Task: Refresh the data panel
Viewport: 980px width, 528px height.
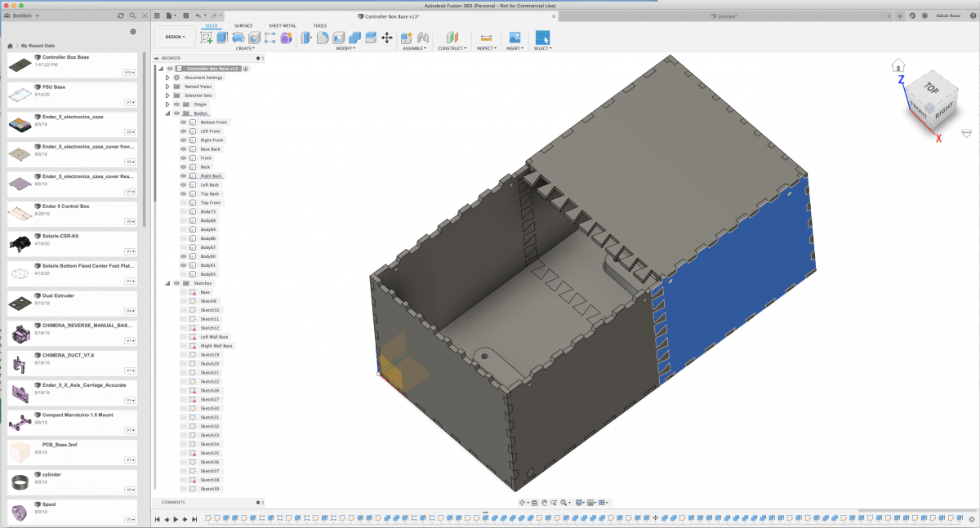Action: [x=121, y=16]
